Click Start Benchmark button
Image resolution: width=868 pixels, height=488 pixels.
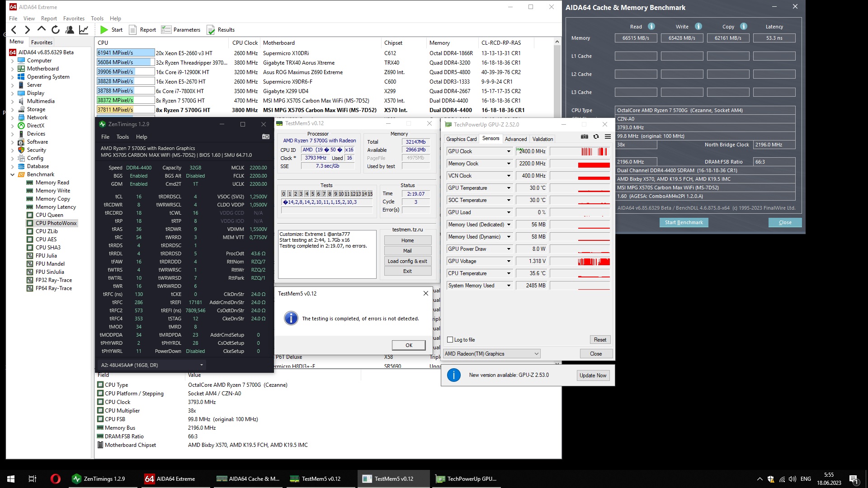pos(684,222)
